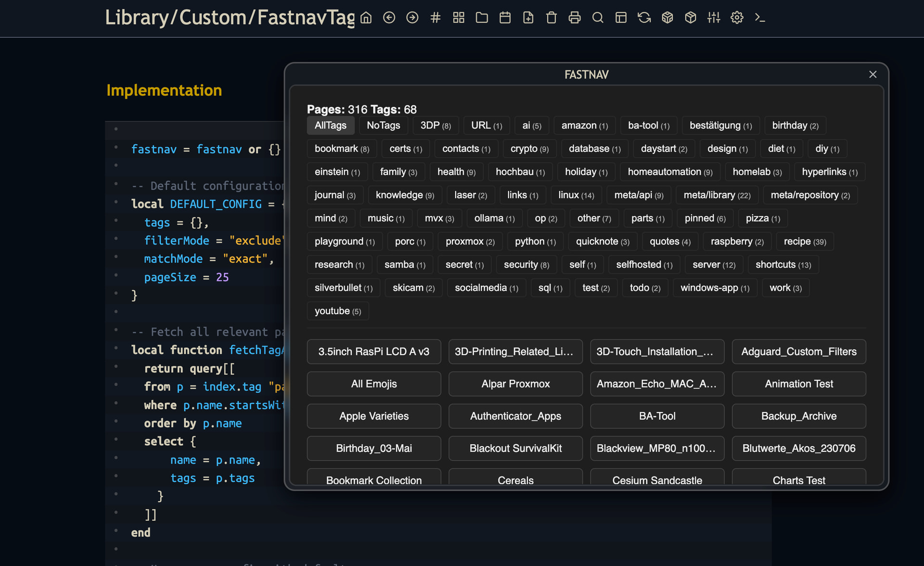
Task: Filter by the meta/library (22) tag
Action: (x=717, y=195)
